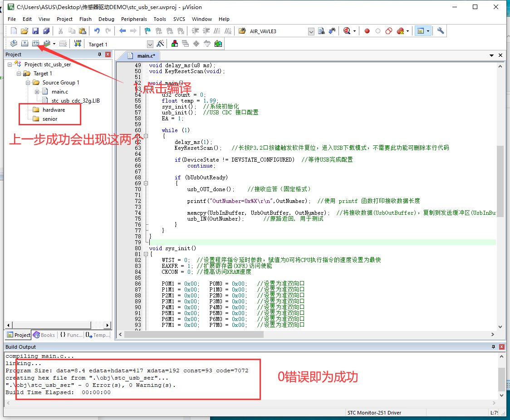The height and width of the screenshot is (420, 510).
Task: Open Find in Files icon
Action: tap(242, 31)
